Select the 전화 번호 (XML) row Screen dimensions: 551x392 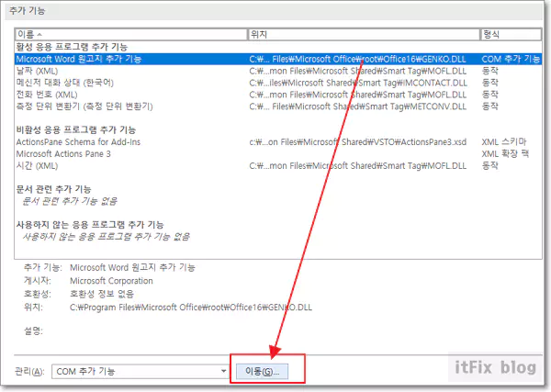pos(278,95)
